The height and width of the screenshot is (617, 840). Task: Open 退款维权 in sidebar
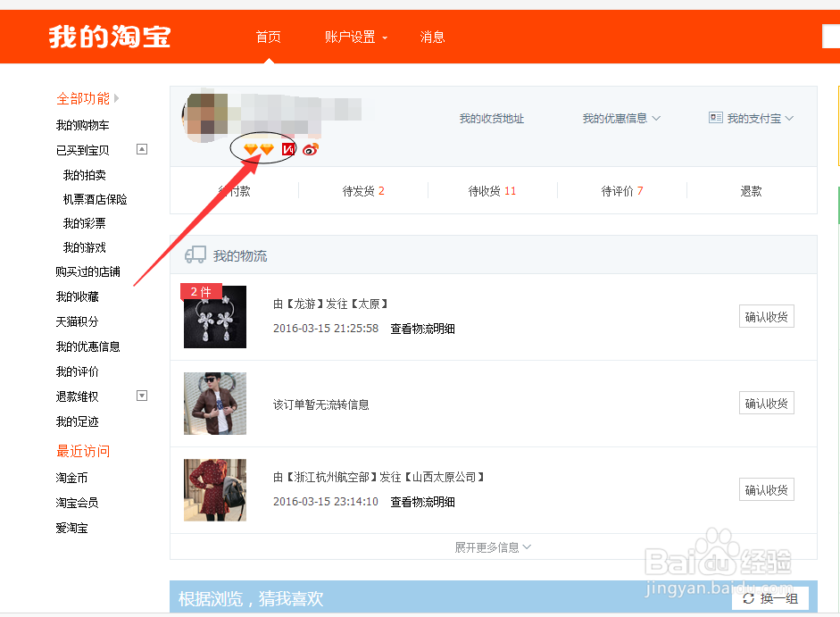(x=77, y=396)
